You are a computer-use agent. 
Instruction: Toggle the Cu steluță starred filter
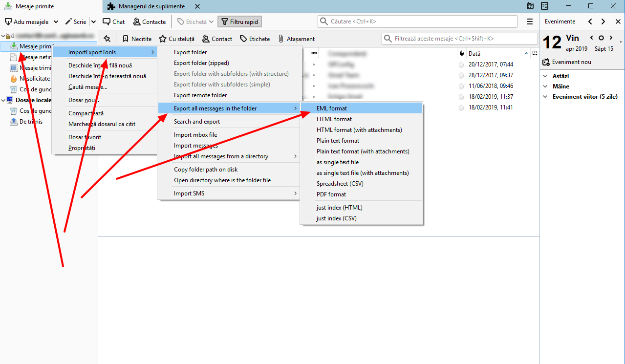(177, 39)
